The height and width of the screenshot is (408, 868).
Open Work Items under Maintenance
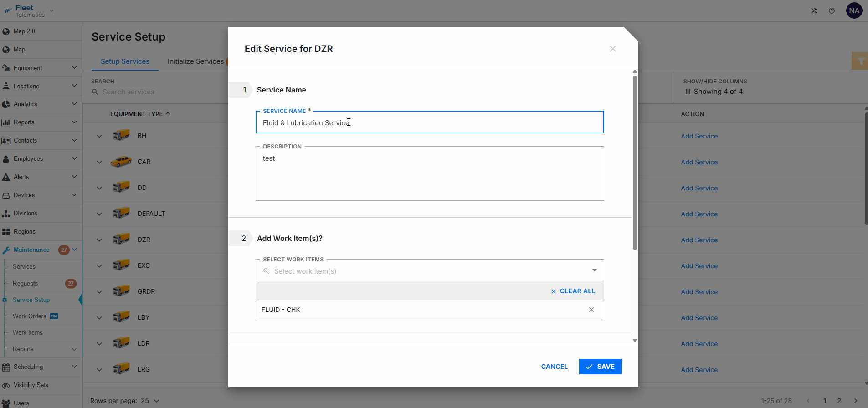pyautogui.click(x=27, y=333)
